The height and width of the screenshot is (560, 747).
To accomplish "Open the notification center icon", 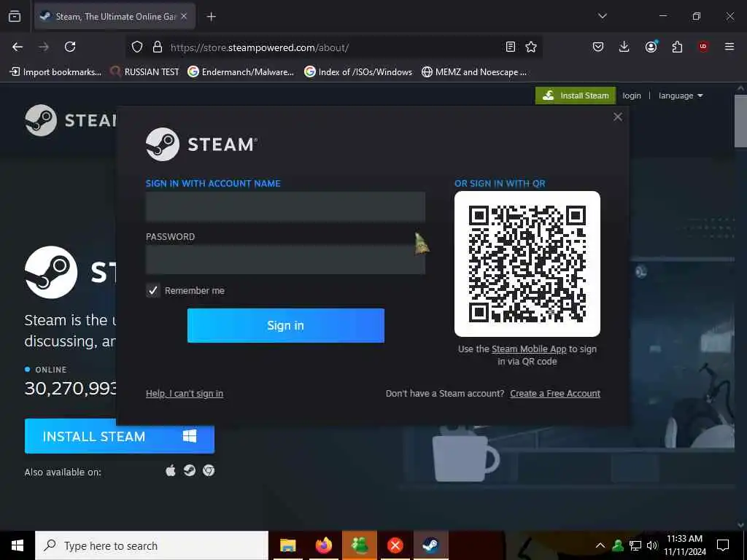I will (x=723, y=545).
